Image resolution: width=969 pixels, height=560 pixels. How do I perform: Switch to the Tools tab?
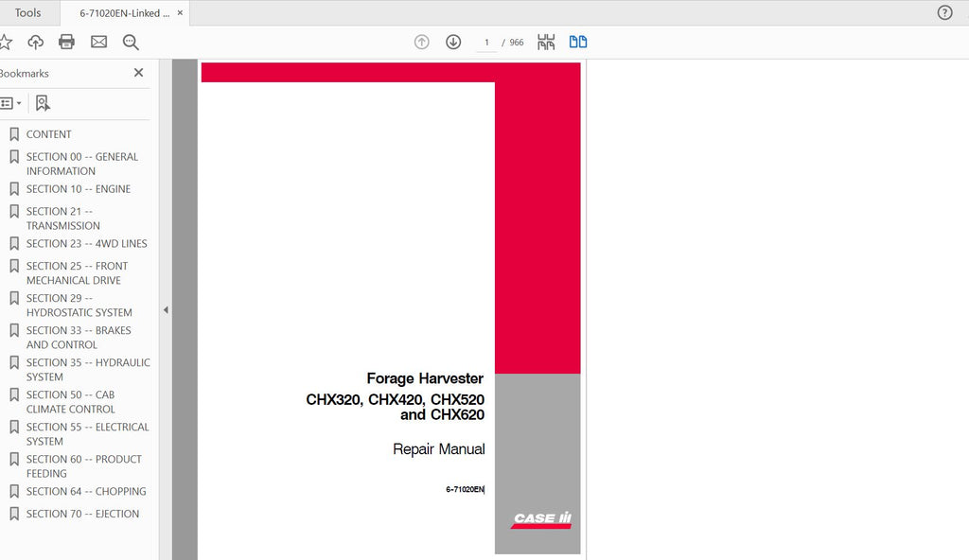click(27, 13)
